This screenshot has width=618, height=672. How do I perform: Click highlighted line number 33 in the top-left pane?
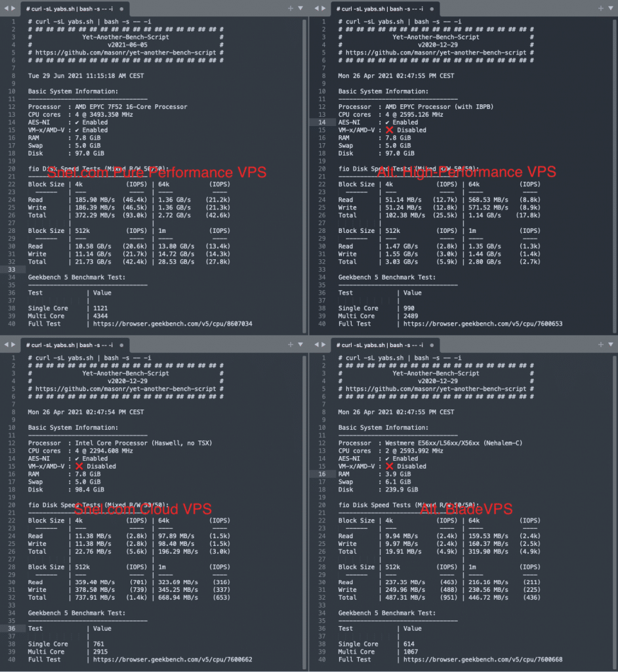pyautogui.click(x=12, y=270)
